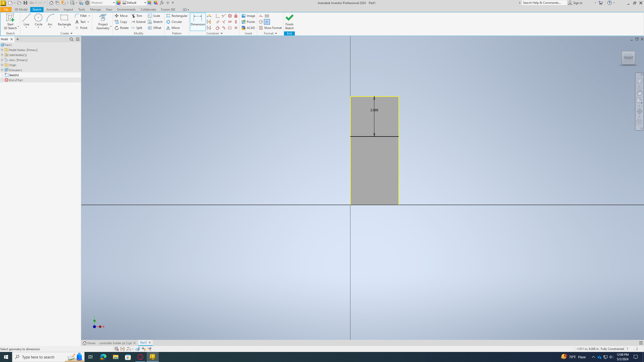Click the Show Format button
Screen dimensions: 644x362
[x=270, y=28]
